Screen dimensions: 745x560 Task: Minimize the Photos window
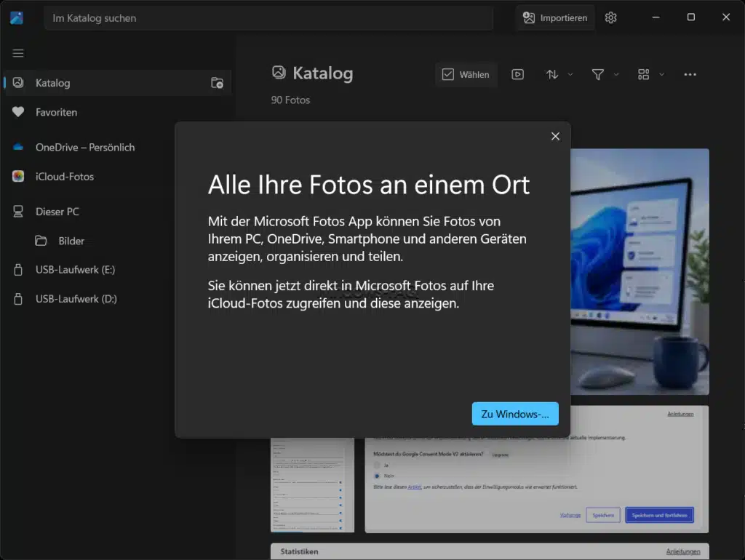coord(656,17)
